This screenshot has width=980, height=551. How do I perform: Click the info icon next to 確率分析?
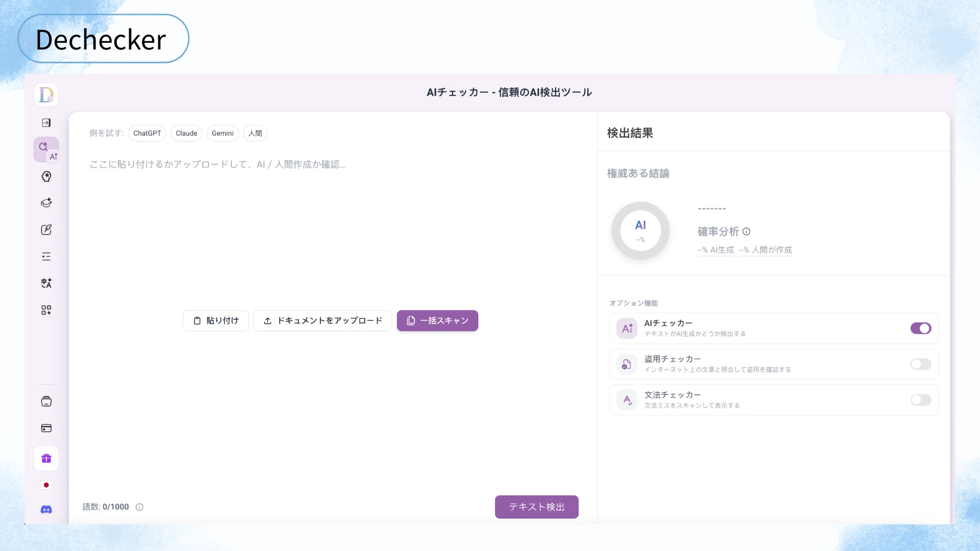[746, 232]
